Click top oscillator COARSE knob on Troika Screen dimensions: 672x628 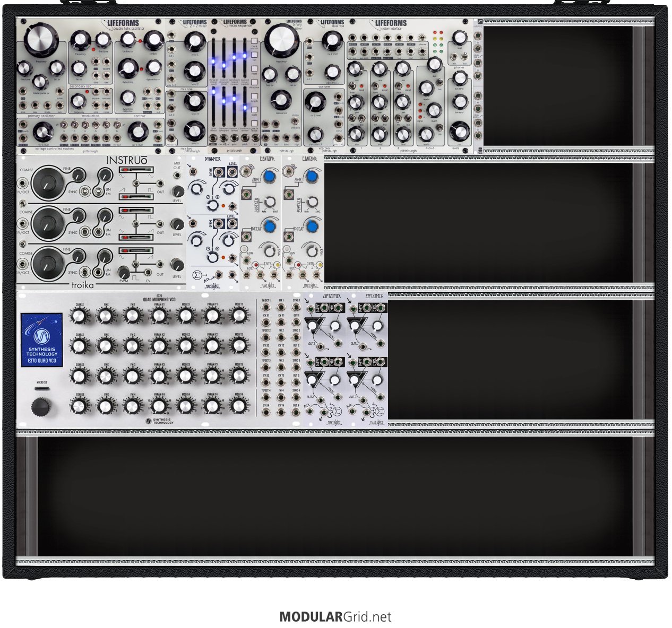coord(48,182)
